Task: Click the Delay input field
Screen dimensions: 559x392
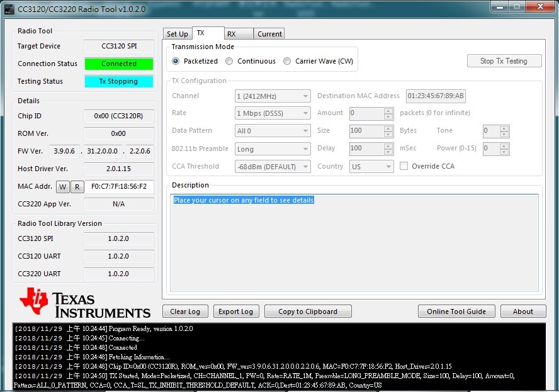Action: pos(366,148)
